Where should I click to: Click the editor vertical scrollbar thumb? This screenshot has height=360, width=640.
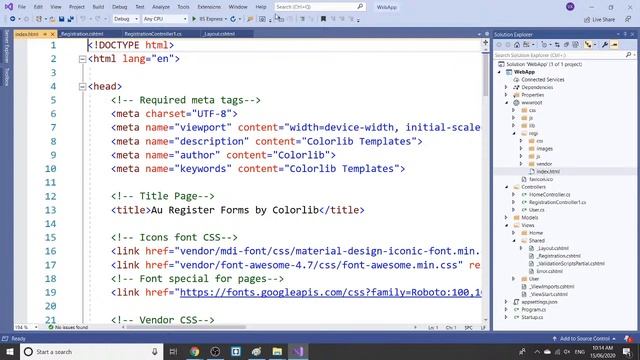[485, 75]
